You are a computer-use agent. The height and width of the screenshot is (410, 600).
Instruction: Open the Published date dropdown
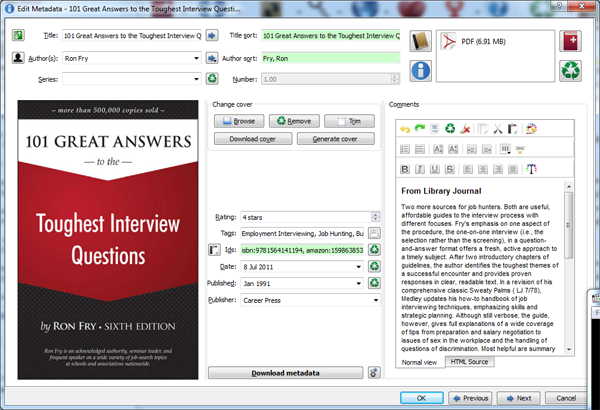point(359,284)
